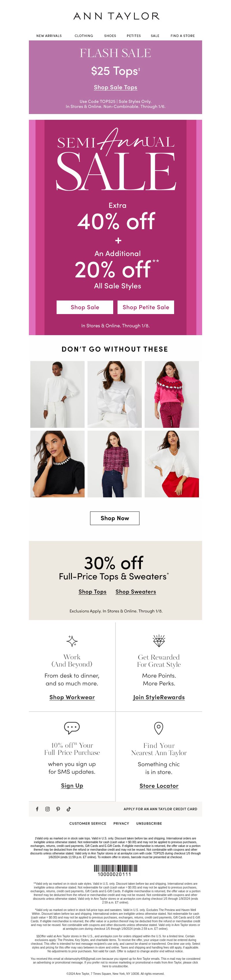Open the Pinterest social icon
231x980 pixels.
[58, 809]
